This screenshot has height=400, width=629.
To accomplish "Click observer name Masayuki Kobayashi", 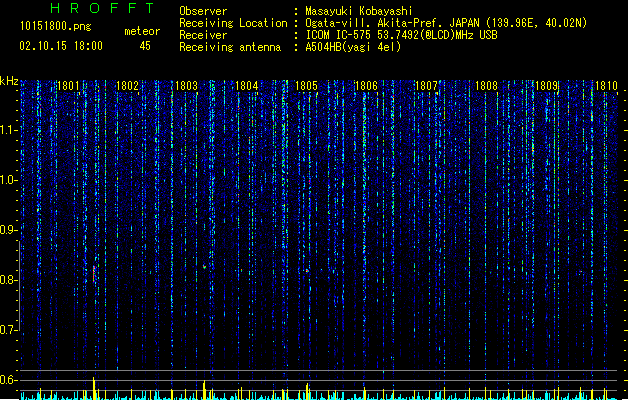I will point(359,11).
